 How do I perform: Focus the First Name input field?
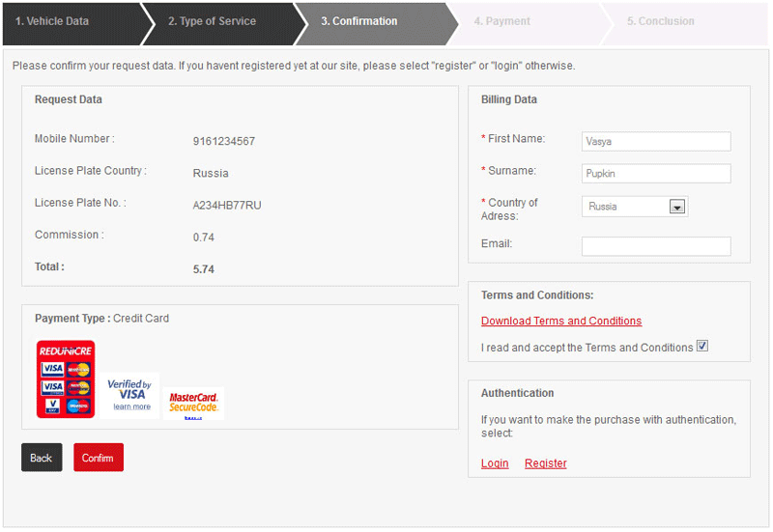tap(656, 142)
